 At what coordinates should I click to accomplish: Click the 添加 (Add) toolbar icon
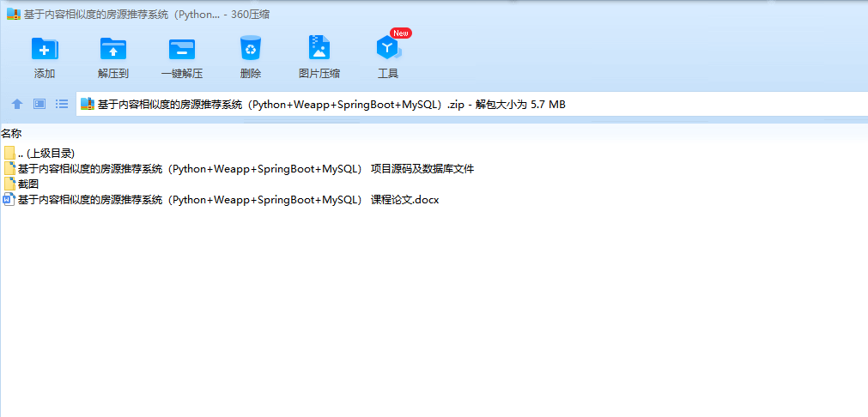[45, 48]
